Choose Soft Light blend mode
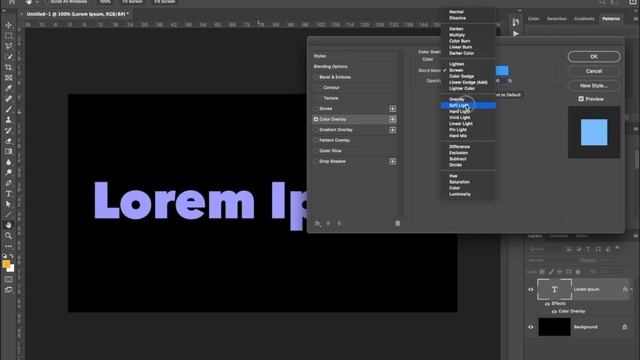Image resolution: width=640 pixels, height=360 pixels. coord(468,105)
